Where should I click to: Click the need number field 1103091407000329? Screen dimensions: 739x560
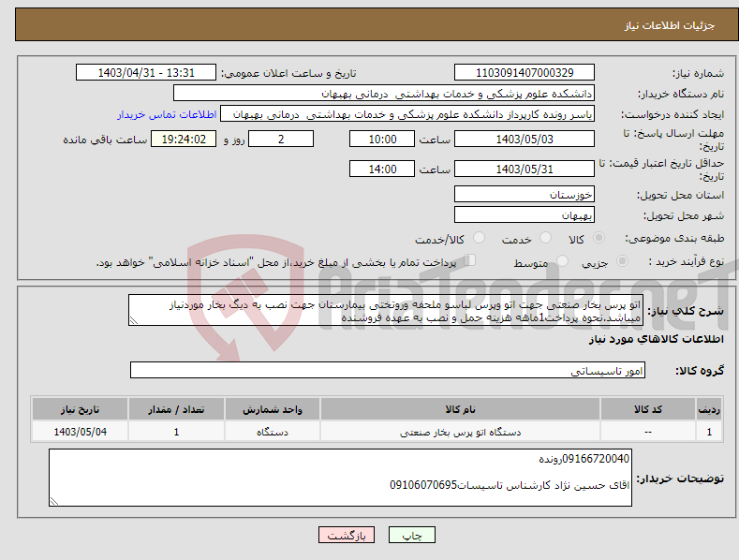click(x=525, y=73)
